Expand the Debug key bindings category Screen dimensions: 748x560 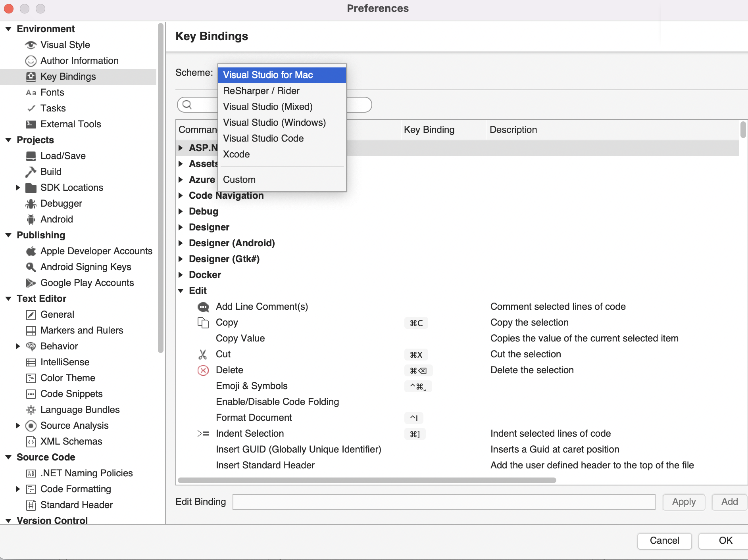[181, 211]
